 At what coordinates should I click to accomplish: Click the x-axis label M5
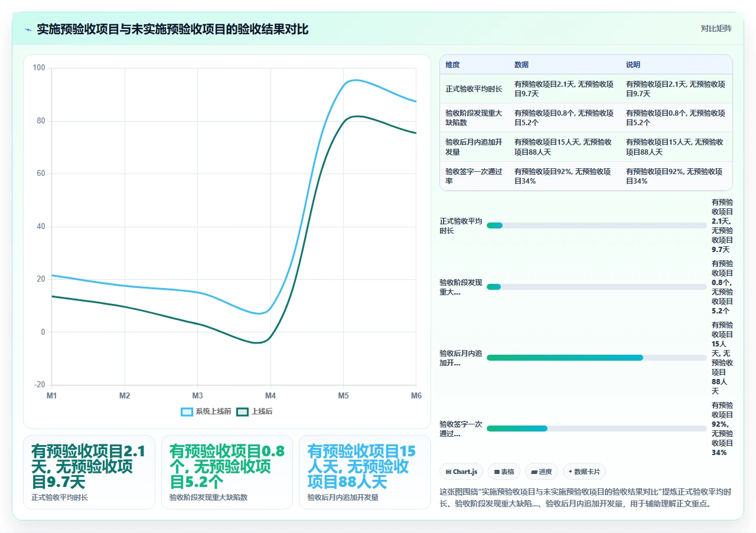pyautogui.click(x=344, y=395)
